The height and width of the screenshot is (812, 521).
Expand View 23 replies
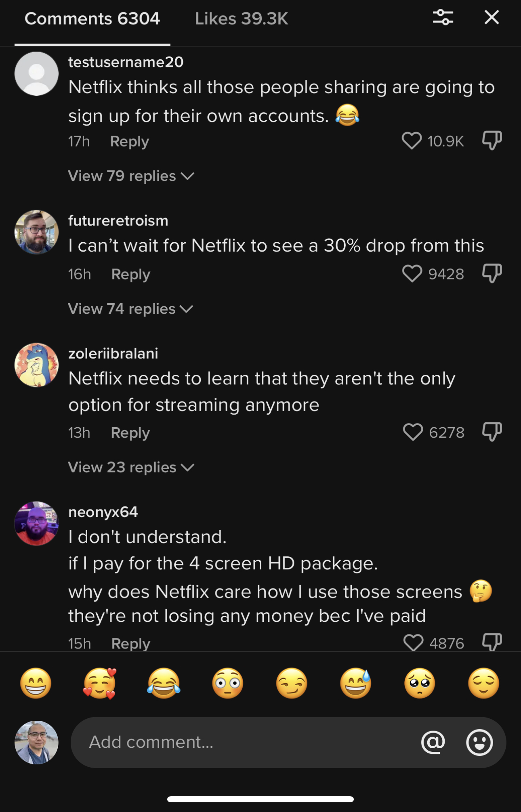tap(131, 467)
